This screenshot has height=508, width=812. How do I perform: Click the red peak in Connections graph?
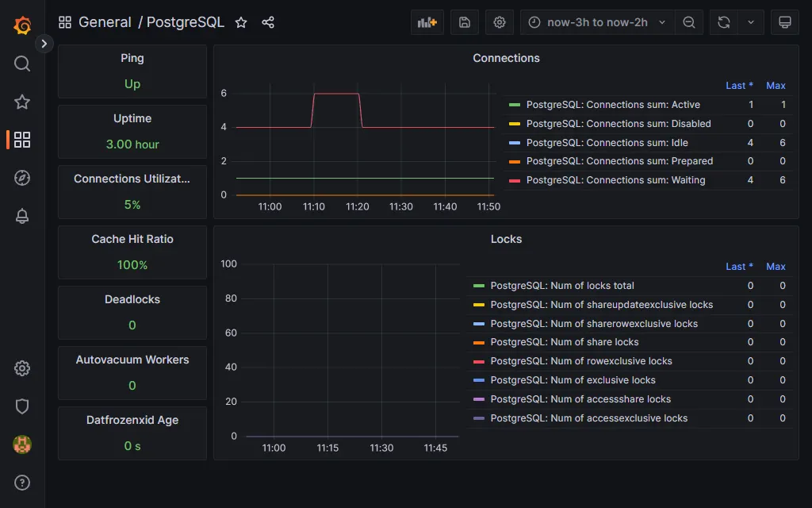coord(336,94)
